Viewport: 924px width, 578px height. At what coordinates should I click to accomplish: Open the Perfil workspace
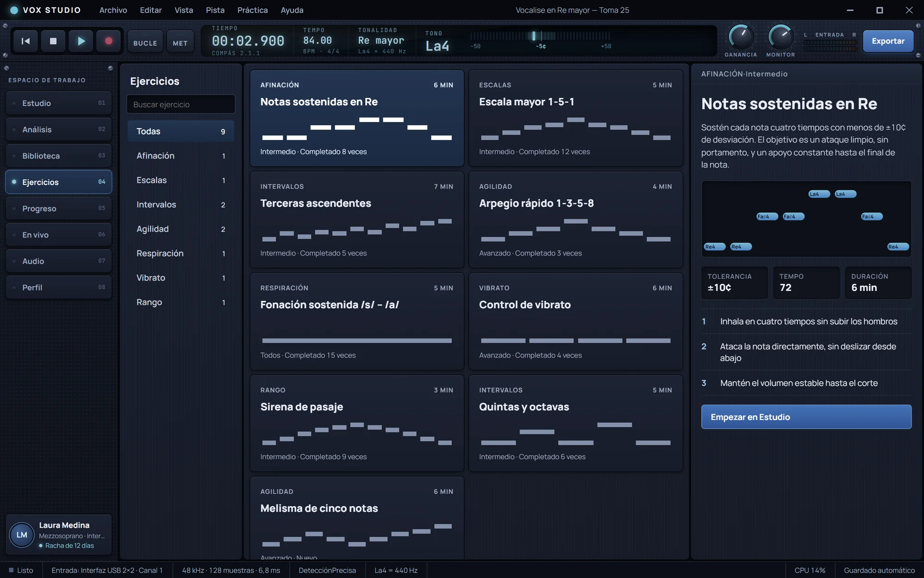[59, 288]
